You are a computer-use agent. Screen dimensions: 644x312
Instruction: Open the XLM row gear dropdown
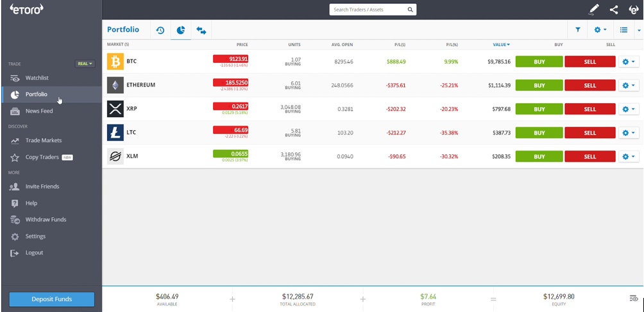pos(629,156)
